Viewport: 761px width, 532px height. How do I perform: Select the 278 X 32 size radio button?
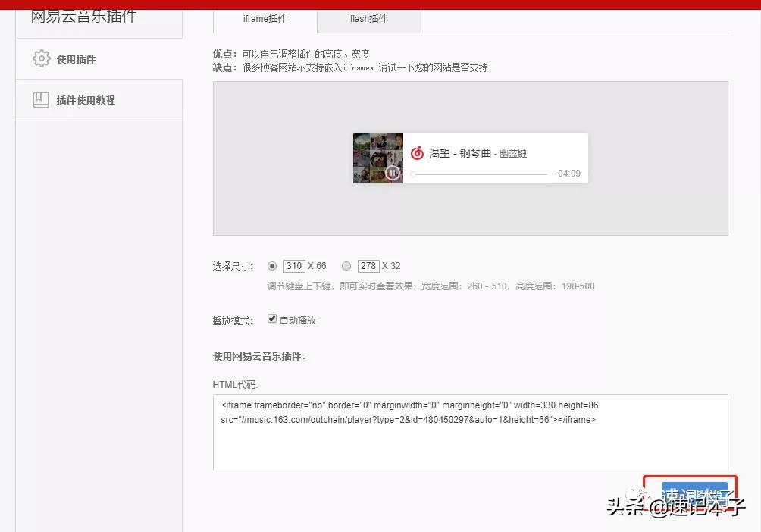(x=346, y=266)
